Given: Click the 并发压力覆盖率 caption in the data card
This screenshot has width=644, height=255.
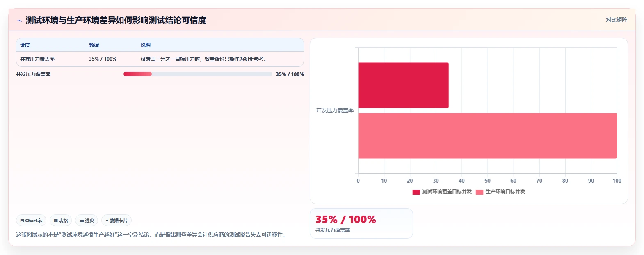Looking at the screenshot, I should (x=333, y=230).
